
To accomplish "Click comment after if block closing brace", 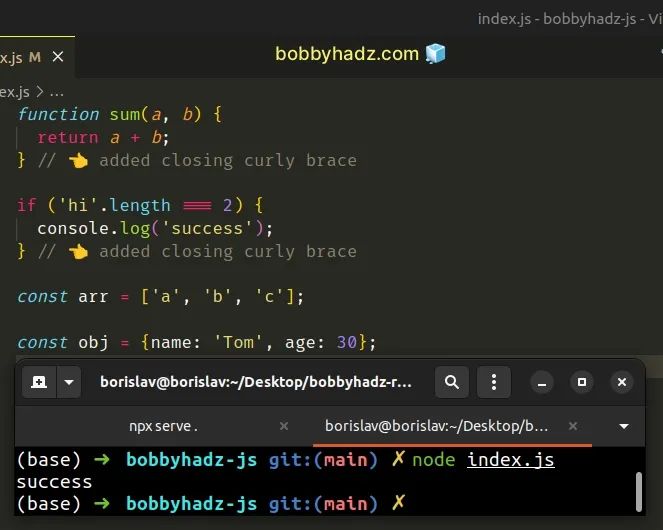I will 197,252.
